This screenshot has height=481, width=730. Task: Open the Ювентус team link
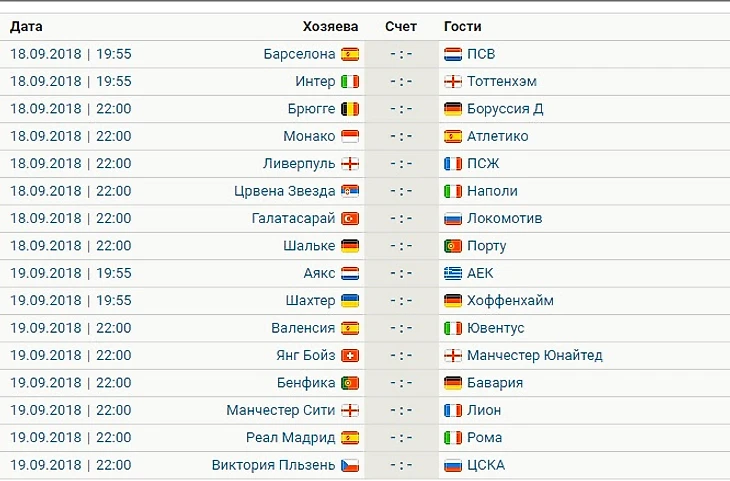pos(495,328)
